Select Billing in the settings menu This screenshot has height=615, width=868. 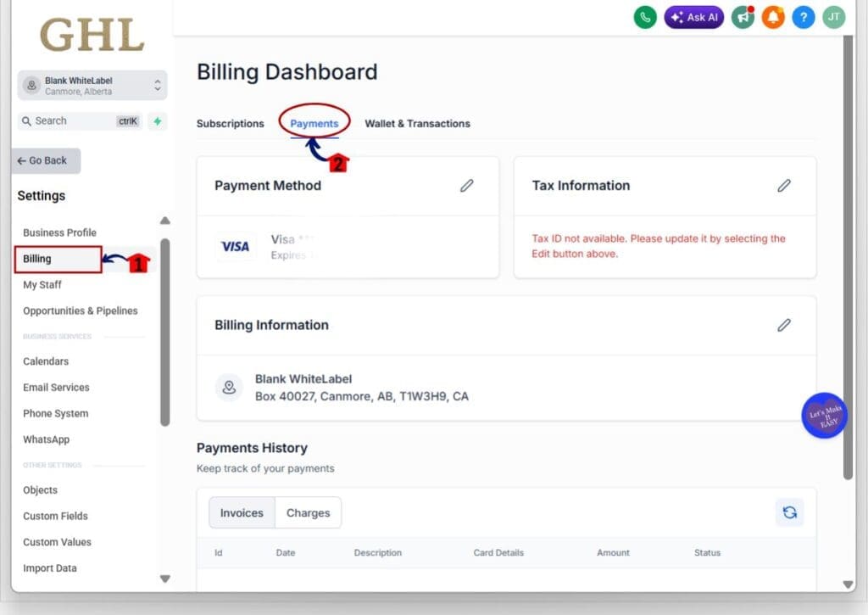pyautogui.click(x=58, y=259)
